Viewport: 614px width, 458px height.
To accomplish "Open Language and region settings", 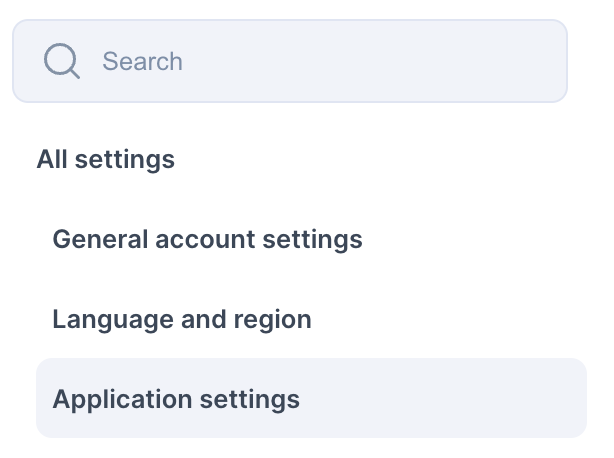I will click(182, 319).
